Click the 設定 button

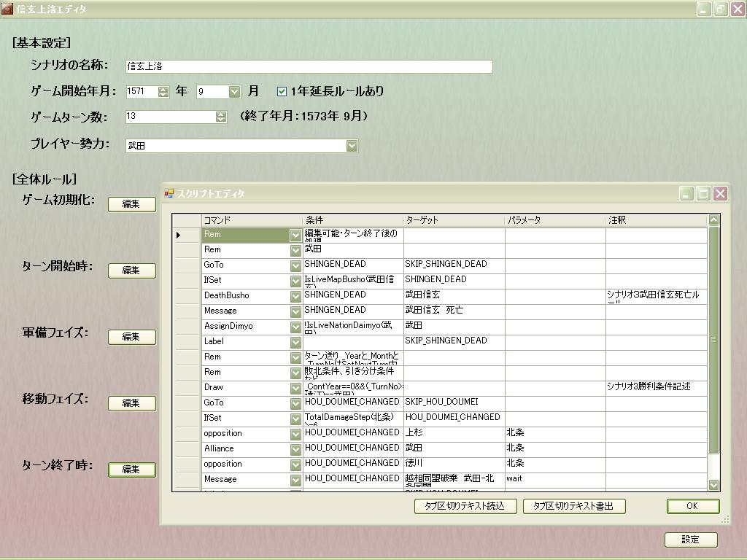[691, 539]
